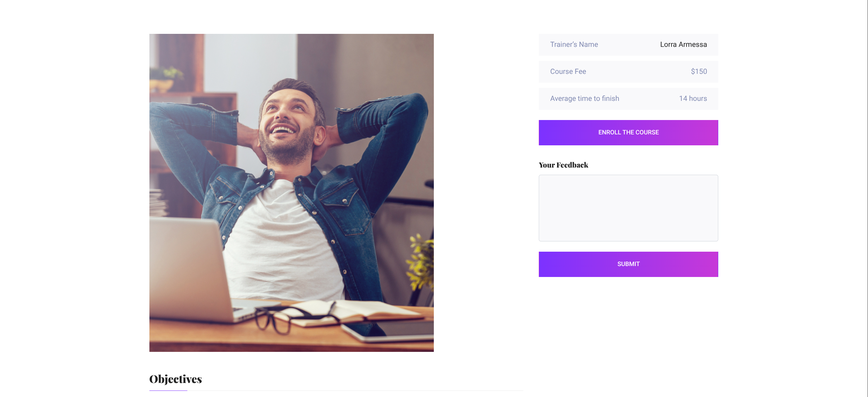Click the purple underline beneath Objectives
Viewport: 868px width, 397px height.
coord(168,391)
